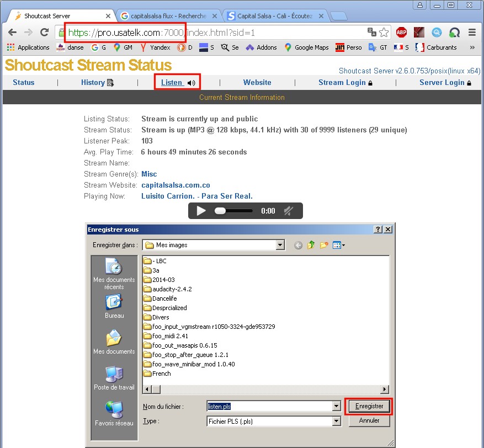484x448 pixels.
Task: Switch to the capitalsalsa flux search tab
Action: [x=168, y=16]
